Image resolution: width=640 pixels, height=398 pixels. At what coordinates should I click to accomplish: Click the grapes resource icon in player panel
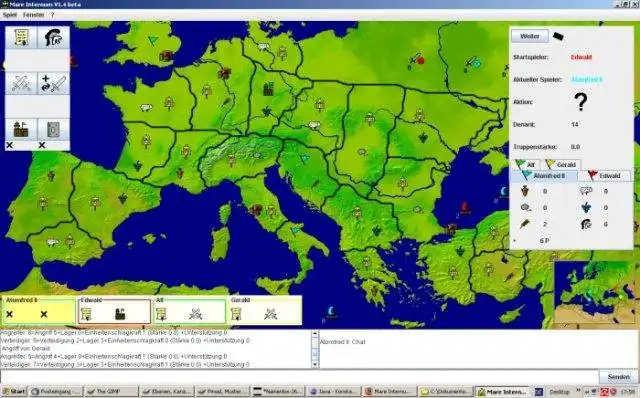click(586, 207)
